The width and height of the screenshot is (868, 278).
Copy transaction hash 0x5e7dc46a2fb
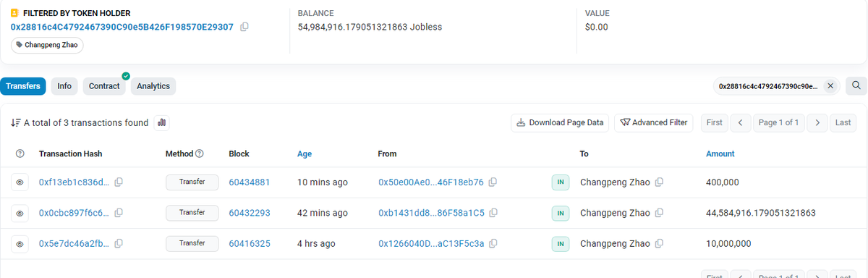click(119, 244)
